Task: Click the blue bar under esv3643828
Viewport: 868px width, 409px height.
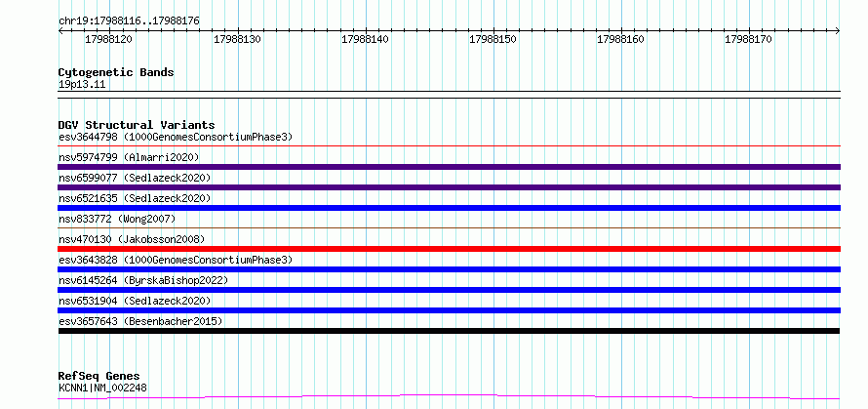Action: [449, 269]
